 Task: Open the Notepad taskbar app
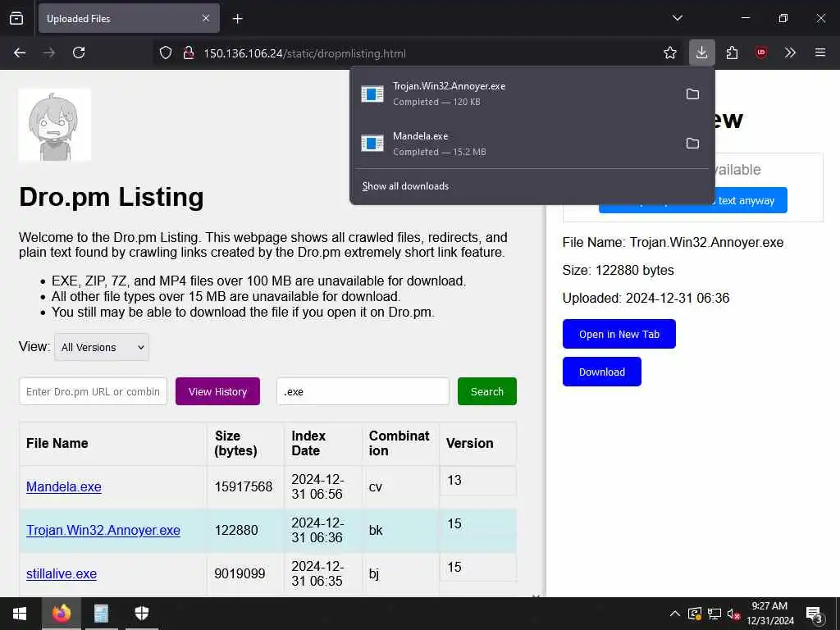click(101, 614)
